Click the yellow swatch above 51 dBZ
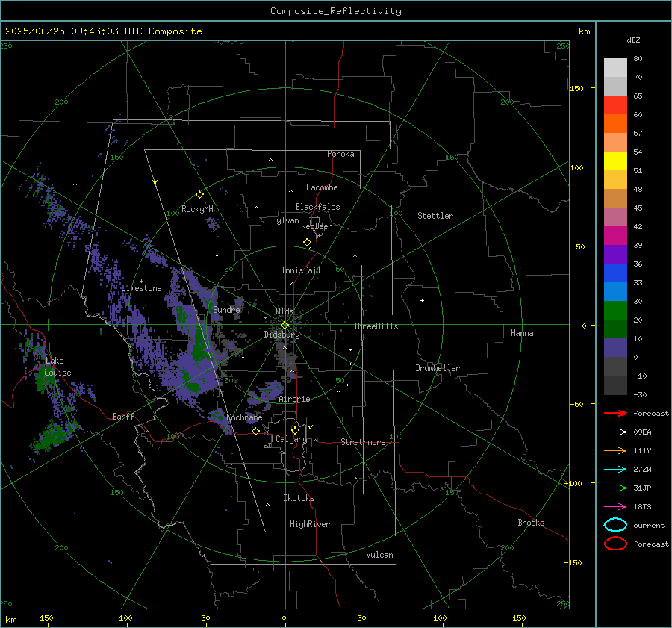 click(615, 161)
